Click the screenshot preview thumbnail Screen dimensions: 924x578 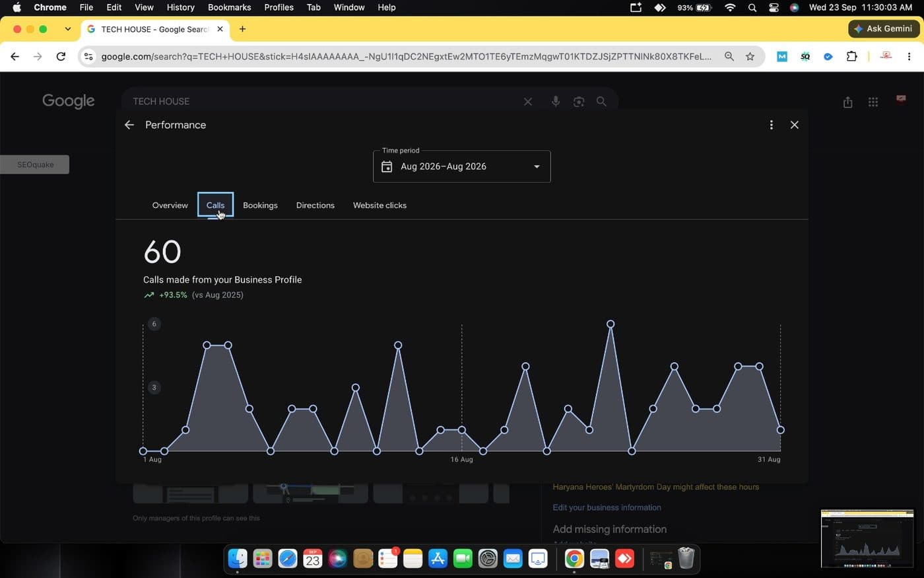tap(867, 538)
